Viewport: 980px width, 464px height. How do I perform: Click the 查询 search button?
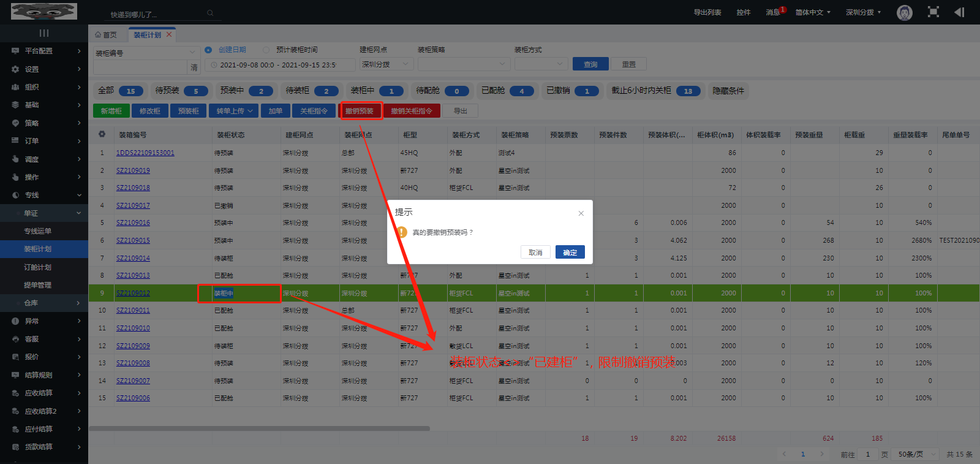click(590, 64)
